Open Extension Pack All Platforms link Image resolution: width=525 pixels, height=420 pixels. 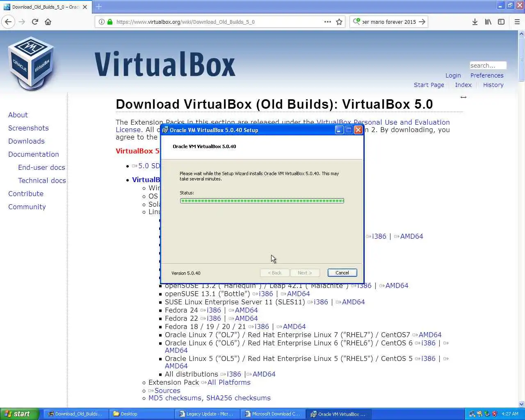click(x=229, y=382)
